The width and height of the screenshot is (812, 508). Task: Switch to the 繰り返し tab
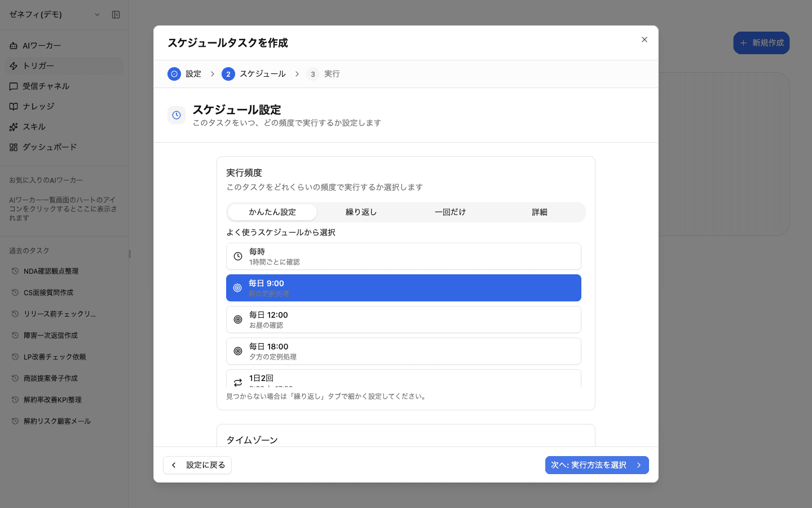(x=361, y=212)
